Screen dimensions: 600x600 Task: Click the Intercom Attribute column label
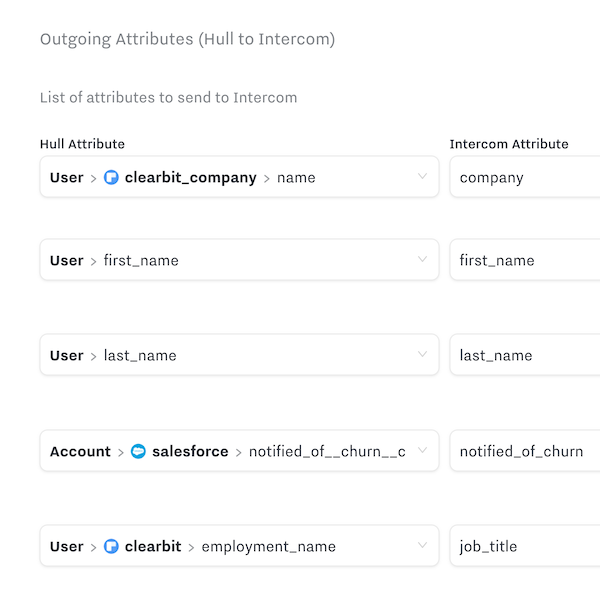[509, 144]
